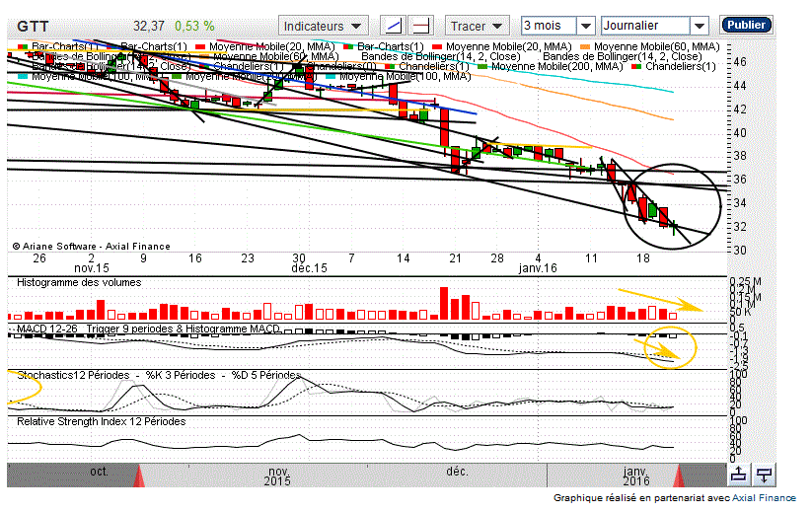Click the Relative Strength Index 12 Périodes title
Screen dimensions: 812x513
pyautogui.click(x=101, y=421)
